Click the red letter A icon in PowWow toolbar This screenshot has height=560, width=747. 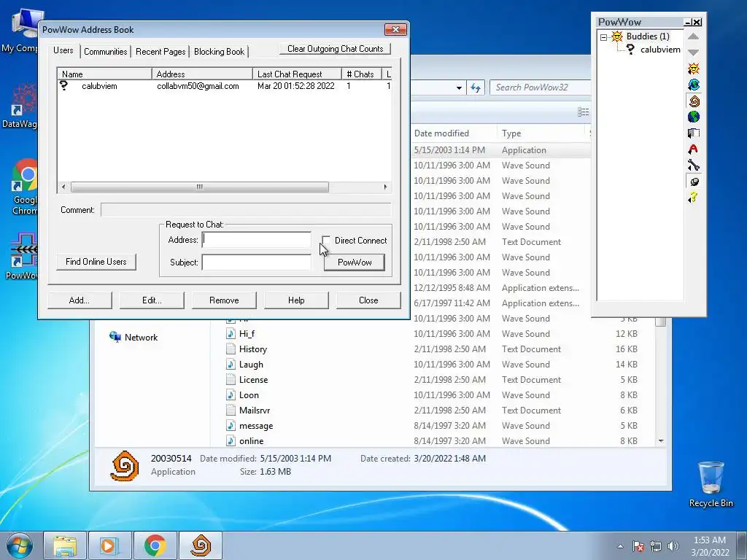click(x=694, y=149)
